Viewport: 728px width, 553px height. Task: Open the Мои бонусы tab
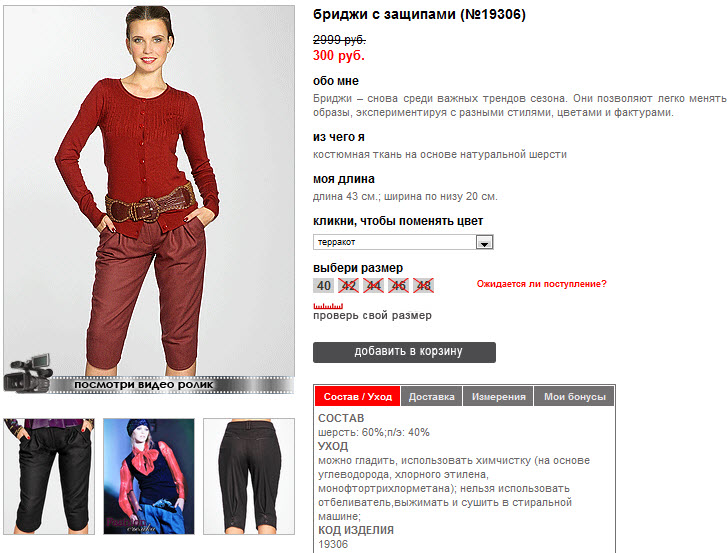pos(575,397)
